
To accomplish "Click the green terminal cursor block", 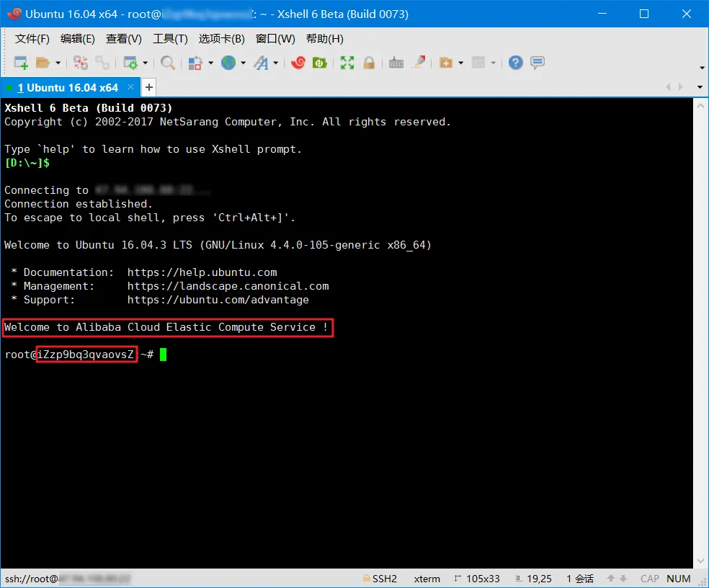I will tap(164, 354).
